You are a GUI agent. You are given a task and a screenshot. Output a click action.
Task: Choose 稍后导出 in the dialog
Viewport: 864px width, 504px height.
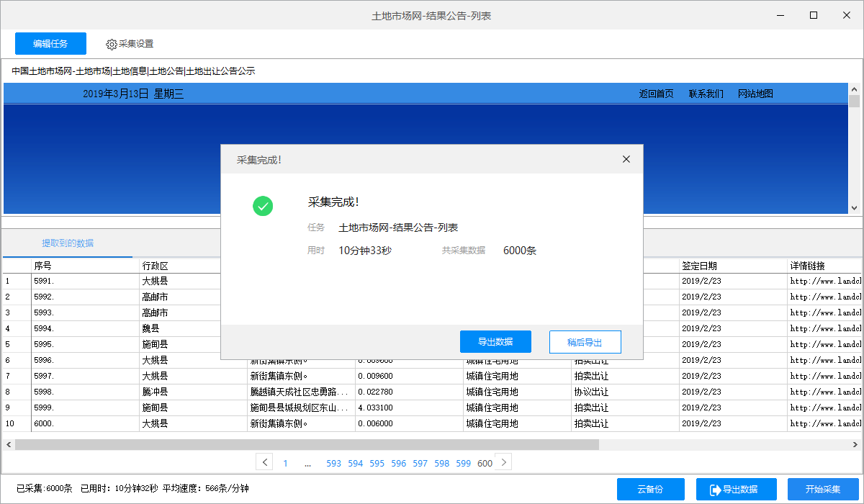(x=585, y=342)
